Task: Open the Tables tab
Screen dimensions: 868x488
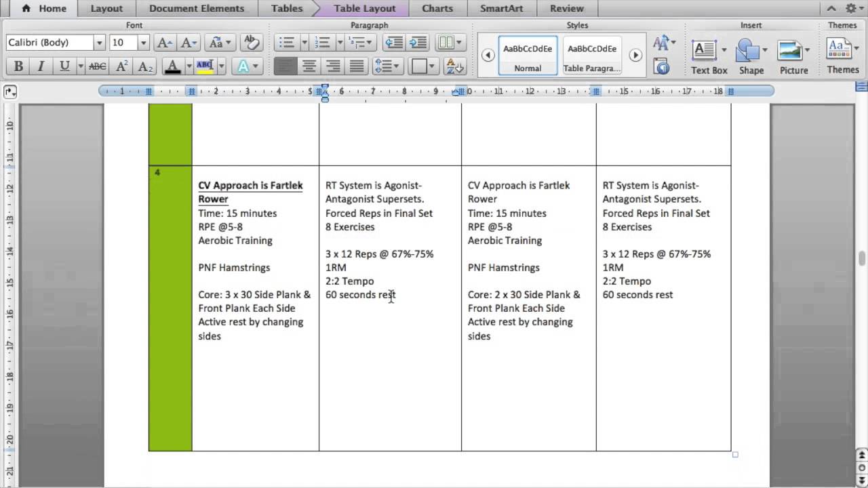Action: 287,9
